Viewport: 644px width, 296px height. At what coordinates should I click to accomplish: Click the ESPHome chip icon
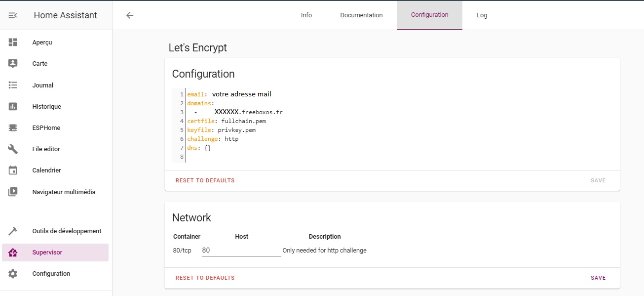(x=13, y=128)
